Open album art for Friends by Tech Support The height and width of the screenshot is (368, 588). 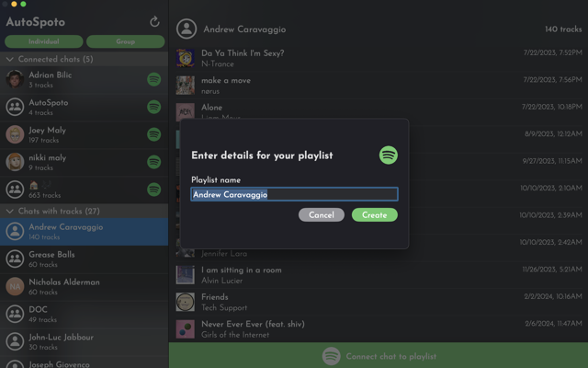[186, 302]
